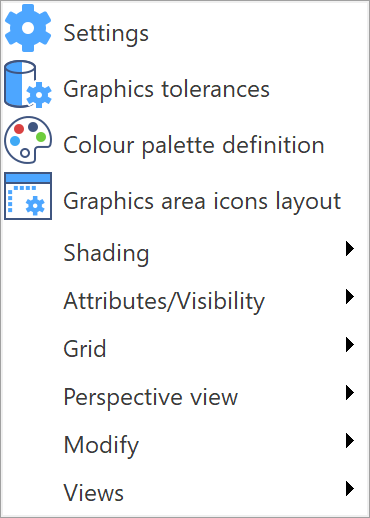Click the blue gear Settings icon
The image size is (370, 518).
pyautogui.click(x=28, y=28)
